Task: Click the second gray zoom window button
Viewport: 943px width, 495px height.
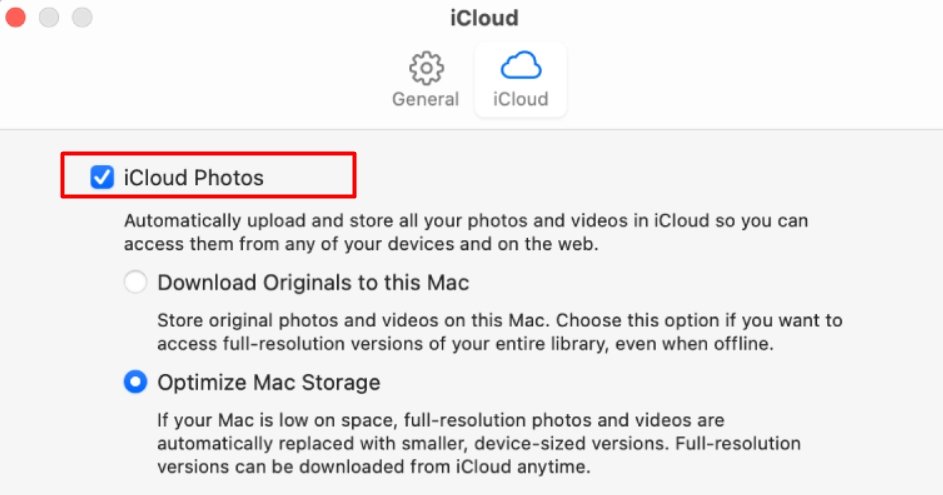Action: (82, 17)
